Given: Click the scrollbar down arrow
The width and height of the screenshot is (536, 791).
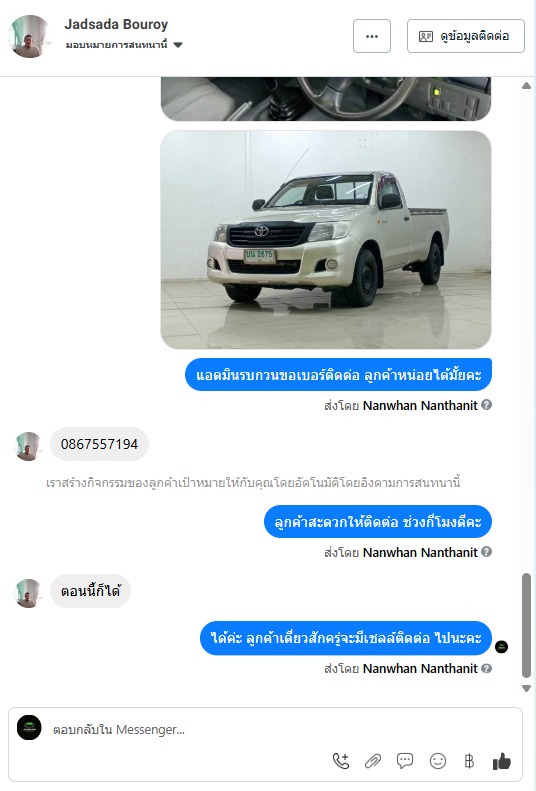Looking at the screenshot, I should pos(526,689).
